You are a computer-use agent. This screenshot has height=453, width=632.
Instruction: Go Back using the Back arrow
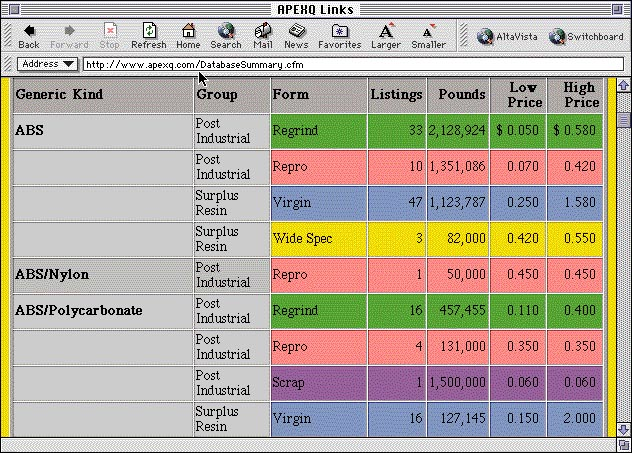(x=29, y=36)
